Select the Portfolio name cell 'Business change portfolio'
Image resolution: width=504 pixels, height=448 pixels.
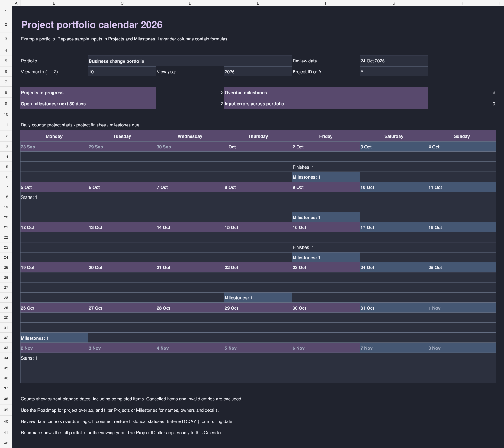coord(190,61)
